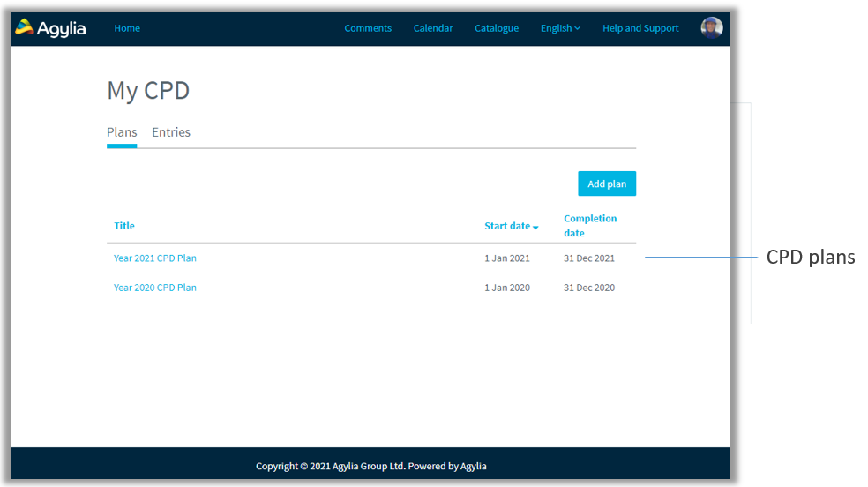
Task: Click the copyright footer text
Action: click(370, 466)
